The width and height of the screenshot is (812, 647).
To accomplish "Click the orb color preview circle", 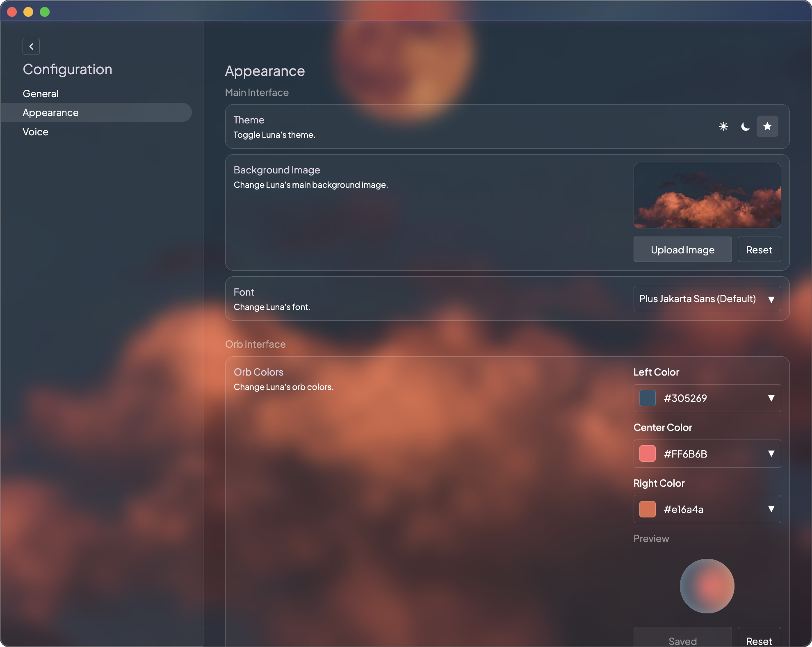I will [706, 586].
